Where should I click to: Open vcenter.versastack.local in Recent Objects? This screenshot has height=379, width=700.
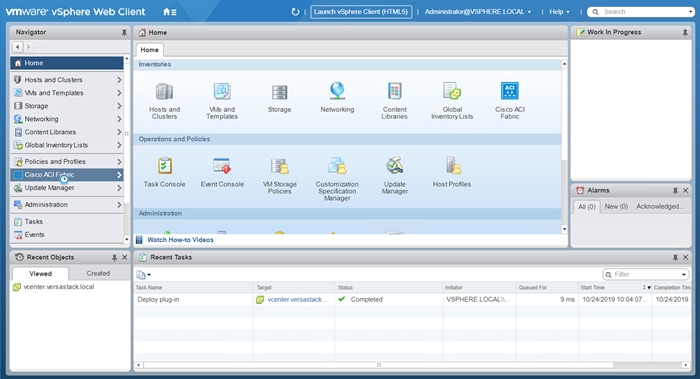click(x=58, y=287)
